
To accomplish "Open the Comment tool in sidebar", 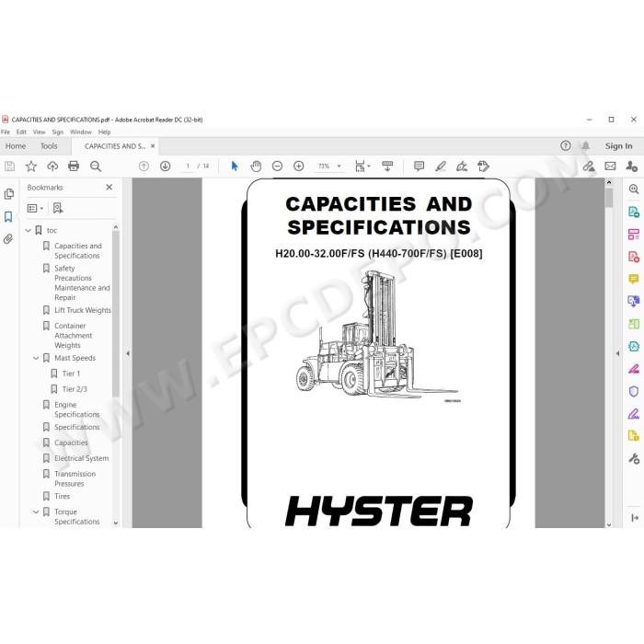I will [633, 280].
